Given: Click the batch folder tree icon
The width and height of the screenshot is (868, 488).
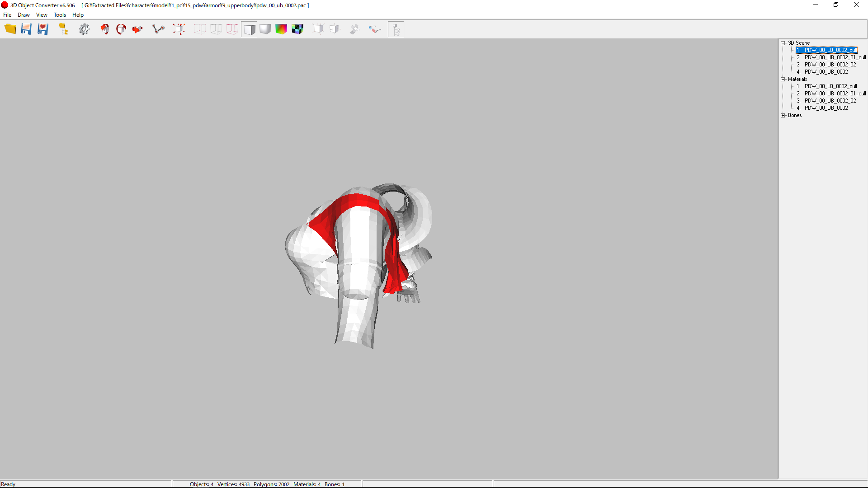Looking at the screenshot, I should (63, 29).
